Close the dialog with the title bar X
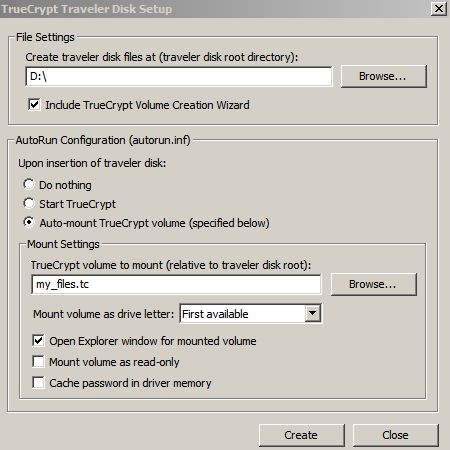 (x=439, y=9)
